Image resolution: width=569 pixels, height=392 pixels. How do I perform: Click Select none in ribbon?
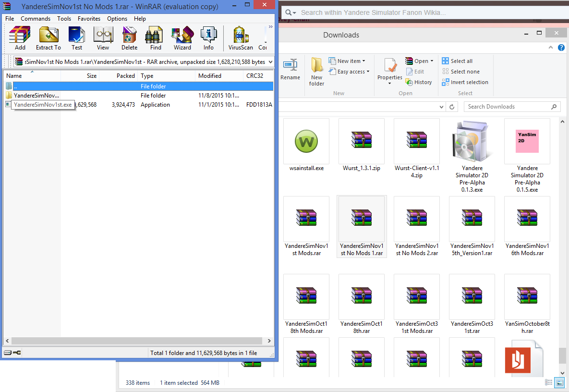461,72
